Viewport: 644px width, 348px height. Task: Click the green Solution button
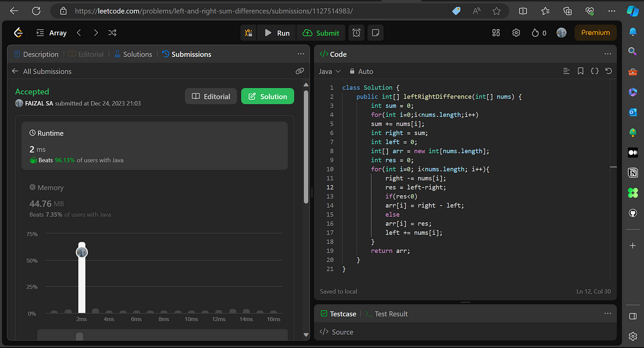pyautogui.click(x=267, y=96)
